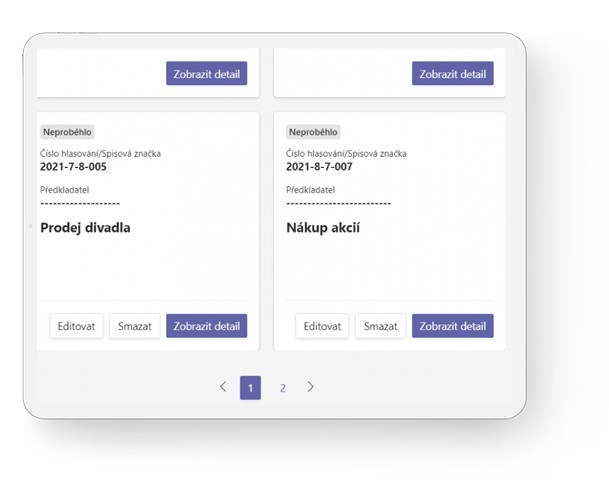
Task: Open Zobrazit detail for Nákup akcií
Action: pyautogui.click(x=452, y=326)
